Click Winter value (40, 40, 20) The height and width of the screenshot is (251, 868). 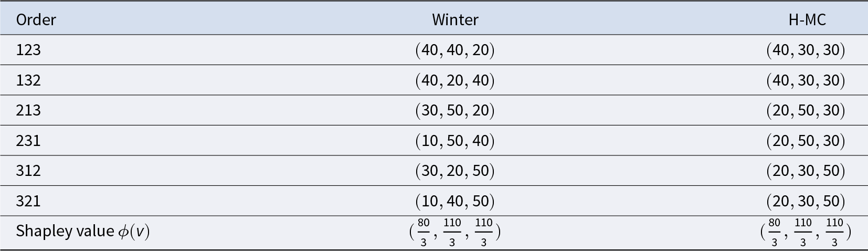click(x=455, y=50)
